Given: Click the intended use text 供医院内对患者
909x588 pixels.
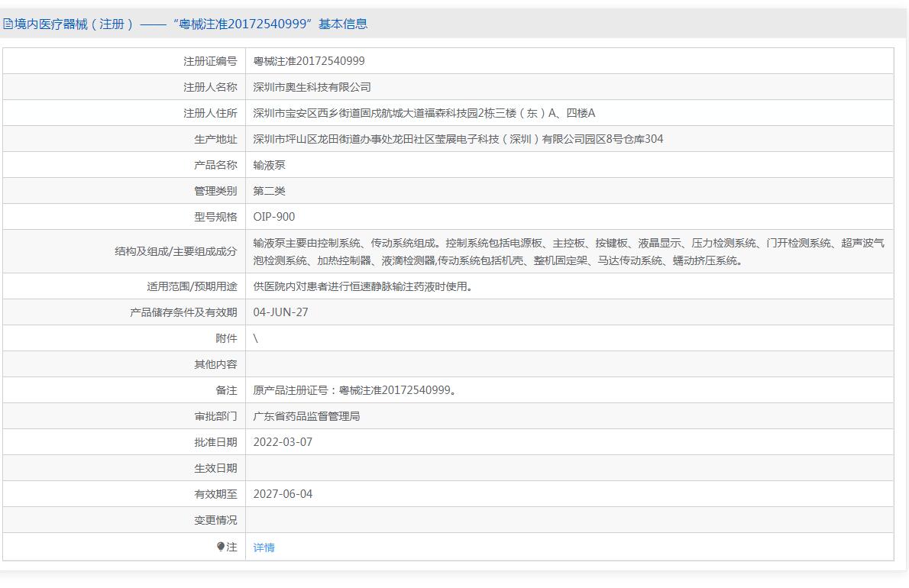Looking at the screenshot, I should point(362,286).
